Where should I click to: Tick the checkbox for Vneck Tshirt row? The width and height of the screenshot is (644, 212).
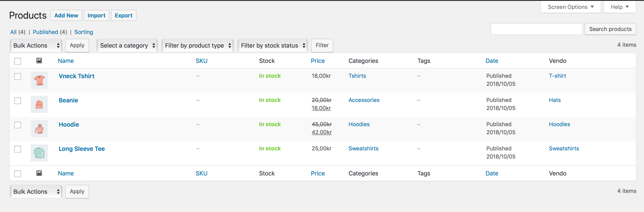[x=17, y=76]
